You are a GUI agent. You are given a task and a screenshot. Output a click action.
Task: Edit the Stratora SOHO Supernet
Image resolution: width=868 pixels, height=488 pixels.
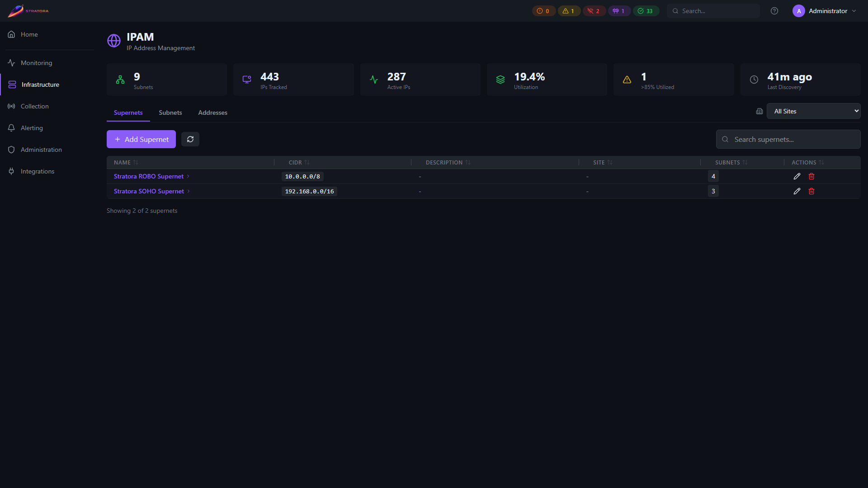click(797, 191)
